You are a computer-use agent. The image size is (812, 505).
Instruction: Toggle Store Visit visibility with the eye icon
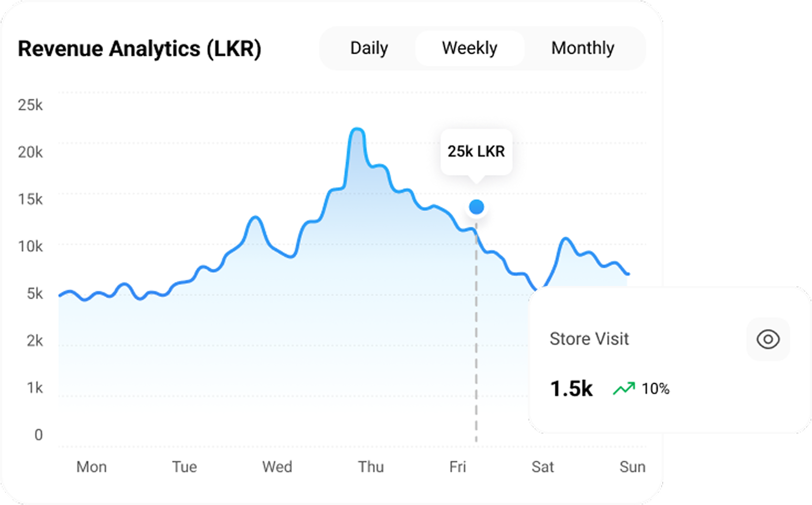coord(768,340)
